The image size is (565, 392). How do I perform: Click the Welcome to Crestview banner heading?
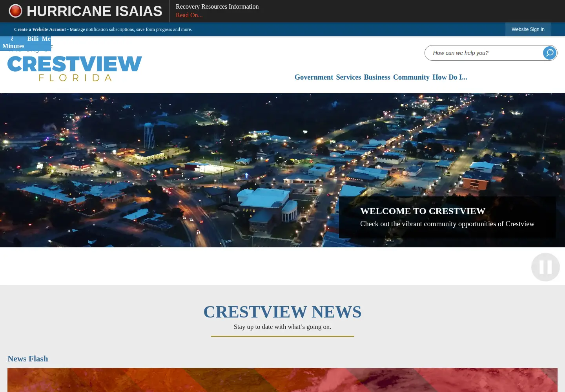coord(423,211)
